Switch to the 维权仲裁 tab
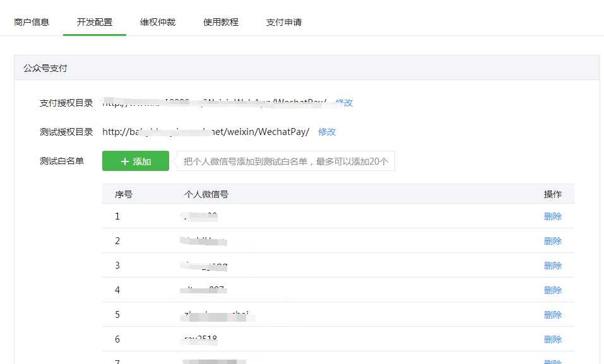 [158, 22]
